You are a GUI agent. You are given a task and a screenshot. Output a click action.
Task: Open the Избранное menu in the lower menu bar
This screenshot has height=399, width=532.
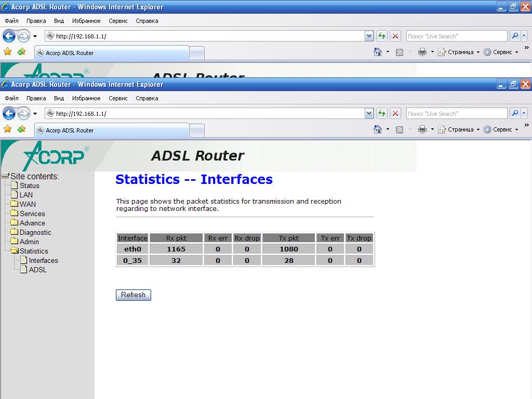(86, 98)
